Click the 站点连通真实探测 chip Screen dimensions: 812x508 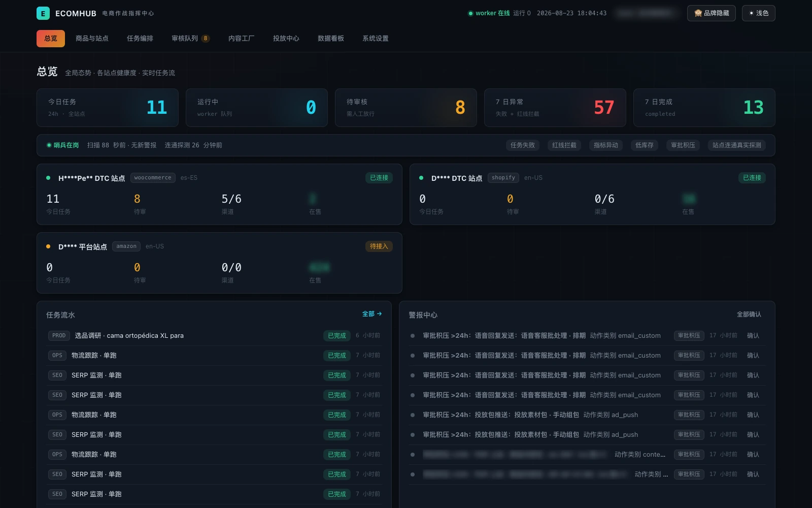(x=737, y=145)
